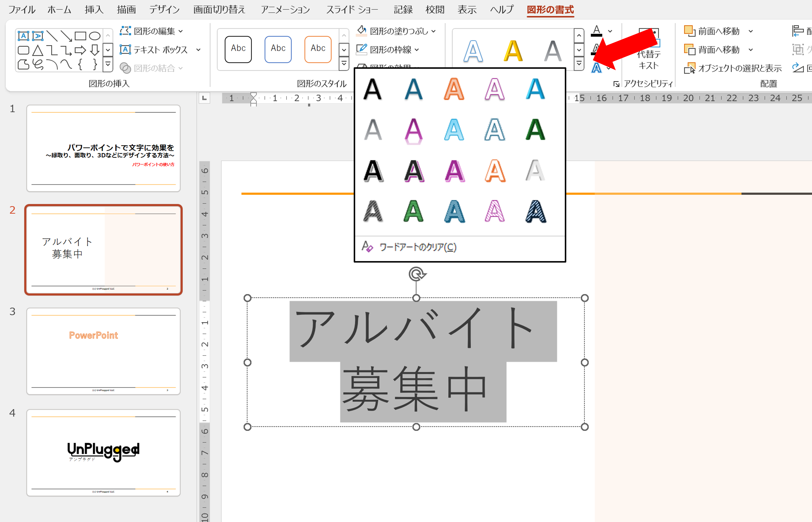Screen dimensions: 812x522
Task: Select slide 3 thumbnail with PowerPoint text
Action: point(103,351)
